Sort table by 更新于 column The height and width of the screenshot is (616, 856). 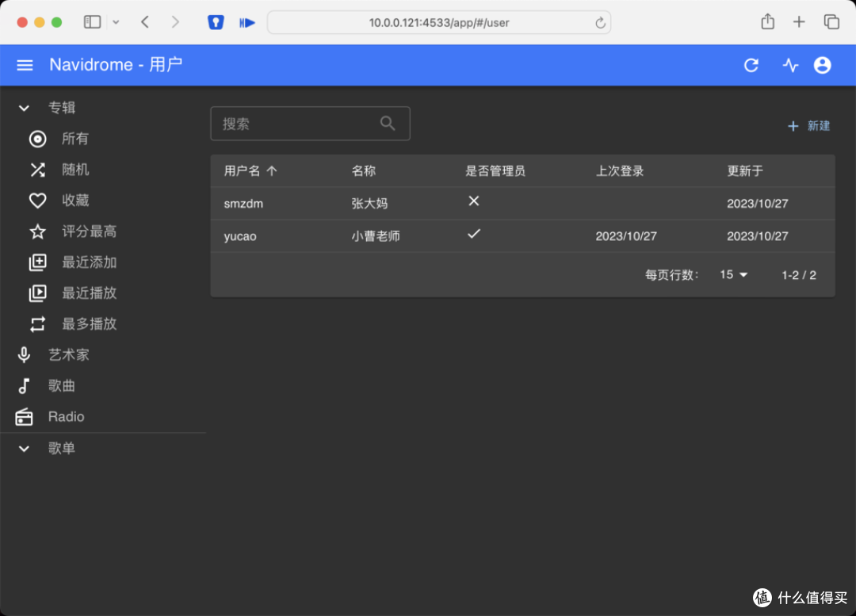[x=744, y=171]
